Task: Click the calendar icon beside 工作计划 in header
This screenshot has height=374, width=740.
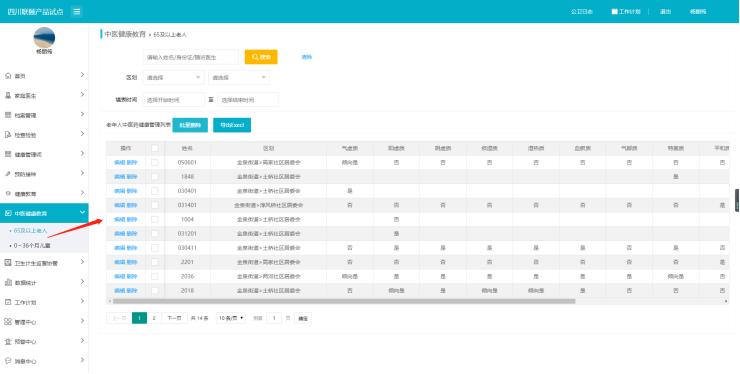Action: click(614, 11)
